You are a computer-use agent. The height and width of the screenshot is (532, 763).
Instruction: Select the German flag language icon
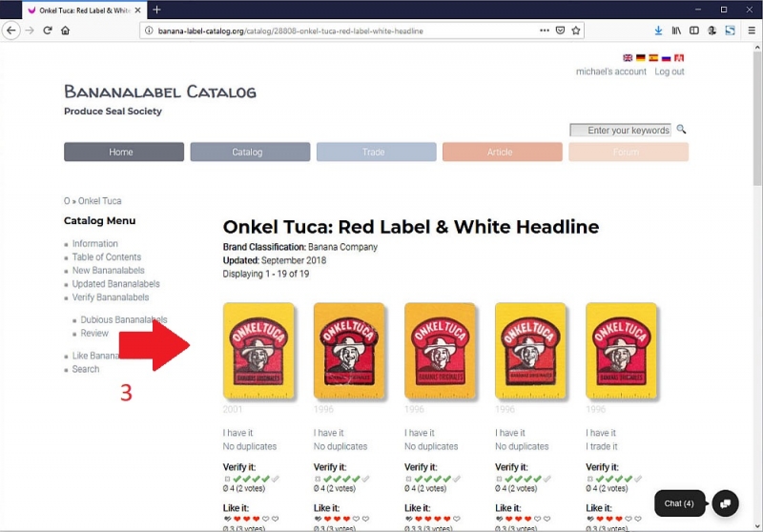640,58
